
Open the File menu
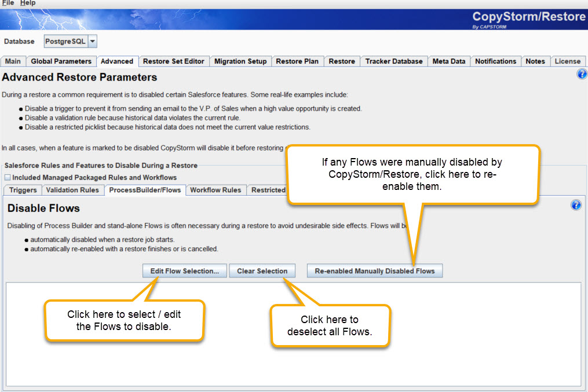[x=8, y=3]
